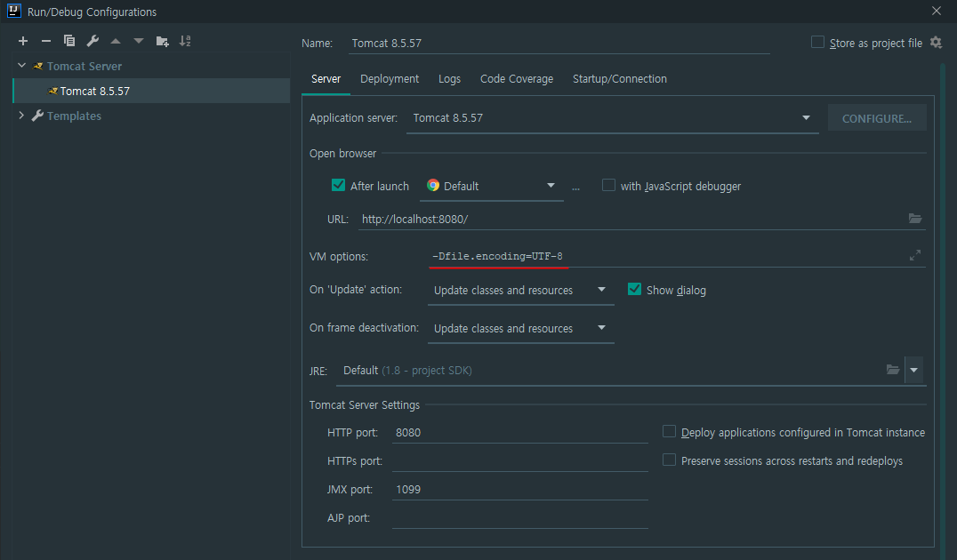The width and height of the screenshot is (957, 560).
Task: Create new folder for configurations
Action: pyautogui.click(x=162, y=41)
